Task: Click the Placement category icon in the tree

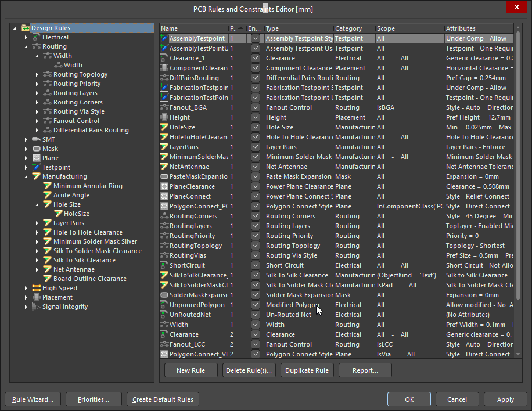Action: pyautogui.click(x=37, y=297)
